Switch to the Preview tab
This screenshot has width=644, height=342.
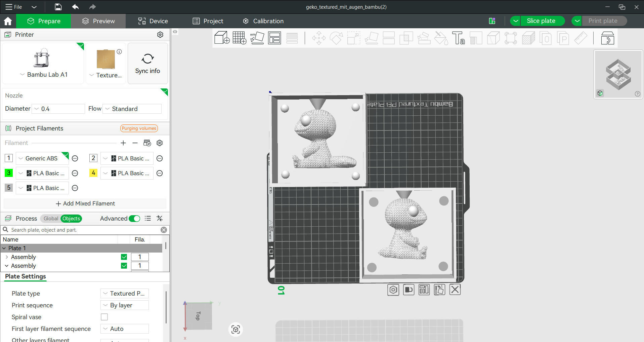pyautogui.click(x=98, y=21)
